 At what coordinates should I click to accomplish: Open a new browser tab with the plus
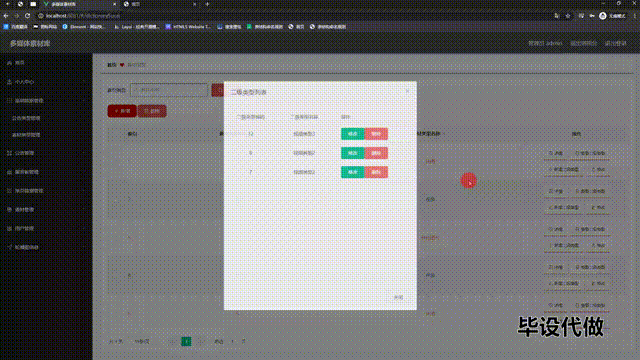coord(207,4)
